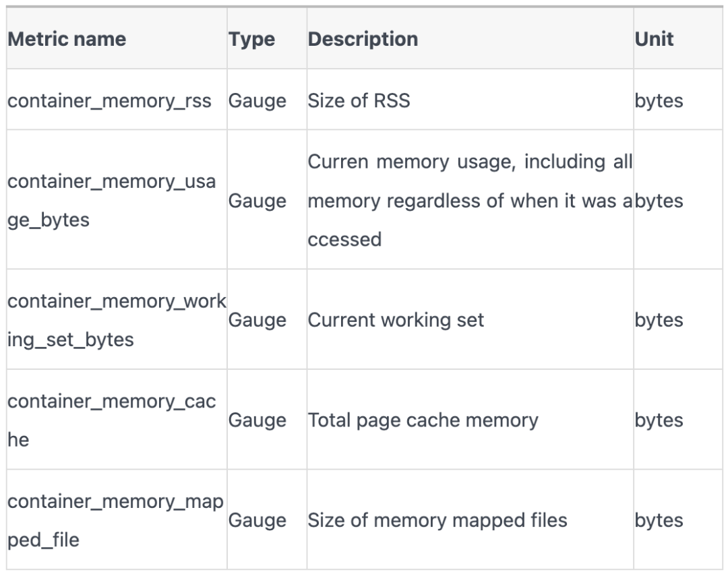The height and width of the screenshot is (576, 728).
Task: Click bytes unit in the "Current working set" row
Action: point(659,320)
